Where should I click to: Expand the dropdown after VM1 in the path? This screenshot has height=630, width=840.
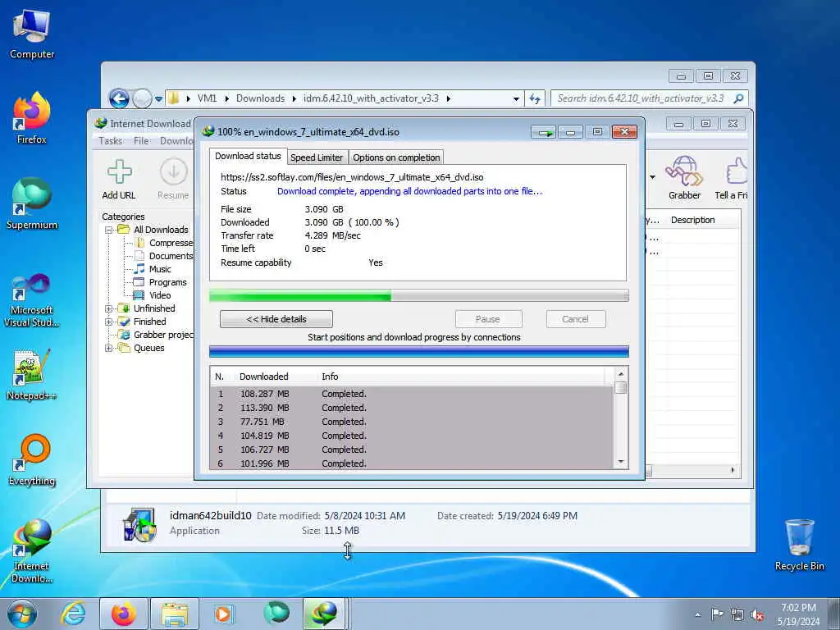[226, 98]
